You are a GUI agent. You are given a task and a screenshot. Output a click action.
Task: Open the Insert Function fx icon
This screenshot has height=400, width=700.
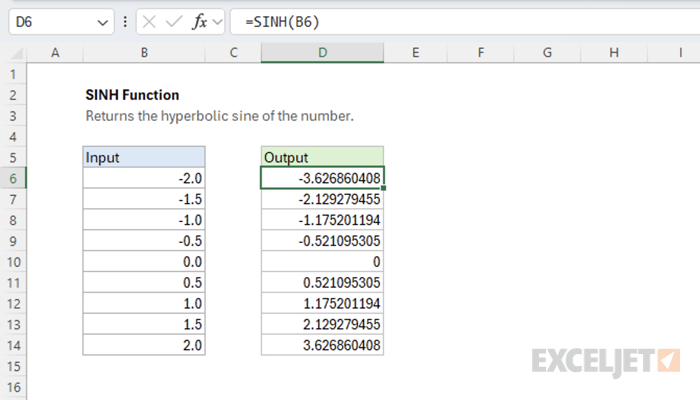point(200,22)
